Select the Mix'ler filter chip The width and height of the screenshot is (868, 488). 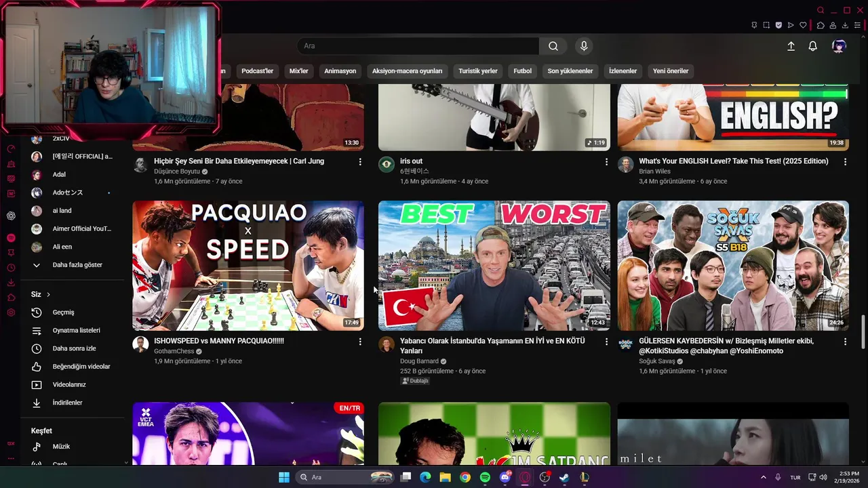(299, 71)
